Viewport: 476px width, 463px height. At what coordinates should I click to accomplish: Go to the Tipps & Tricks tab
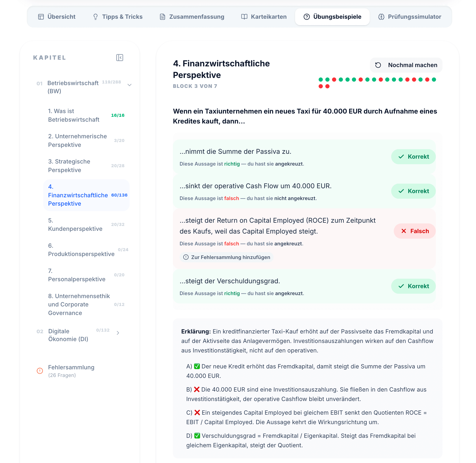pyautogui.click(x=118, y=17)
